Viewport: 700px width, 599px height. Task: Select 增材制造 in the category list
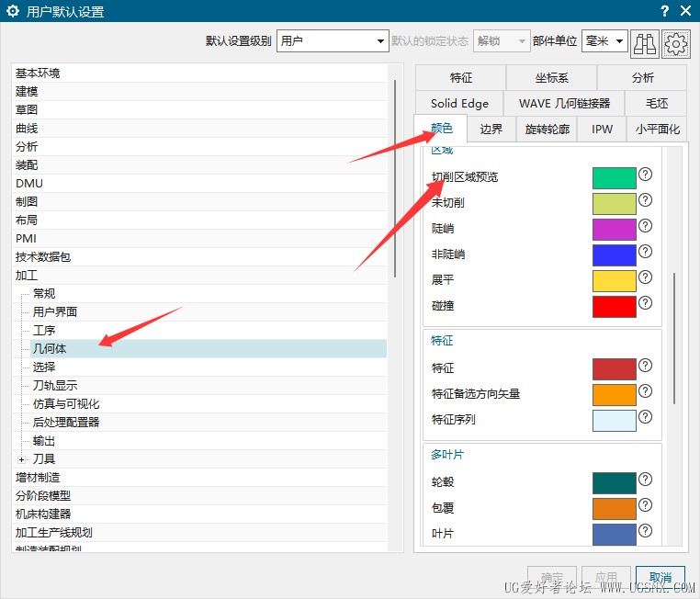tap(199, 478)
